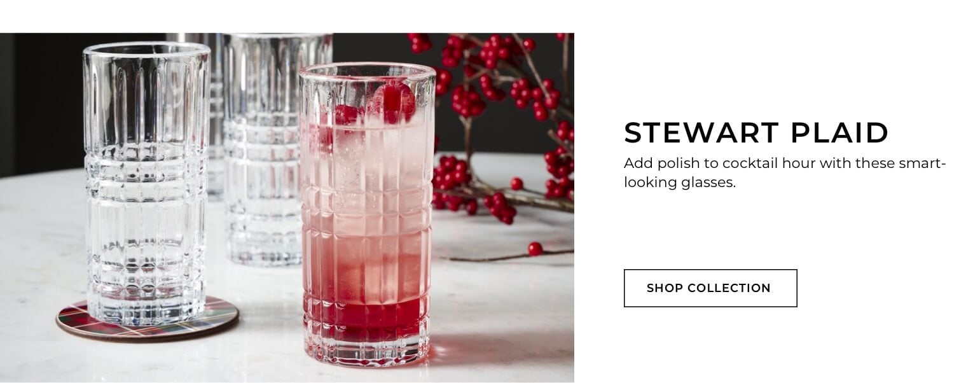980x383 pixels.
Task: Click the Shop Collection button
Action: (710, 288)
